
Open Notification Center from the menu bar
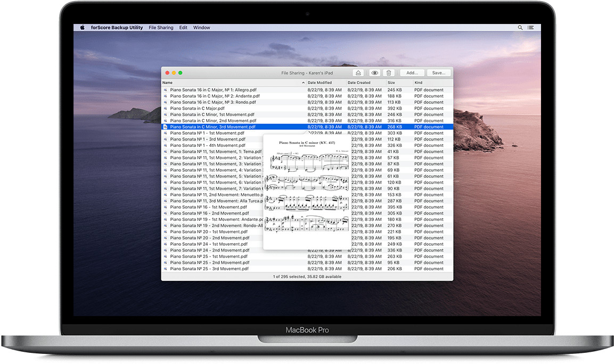[530, 27]
